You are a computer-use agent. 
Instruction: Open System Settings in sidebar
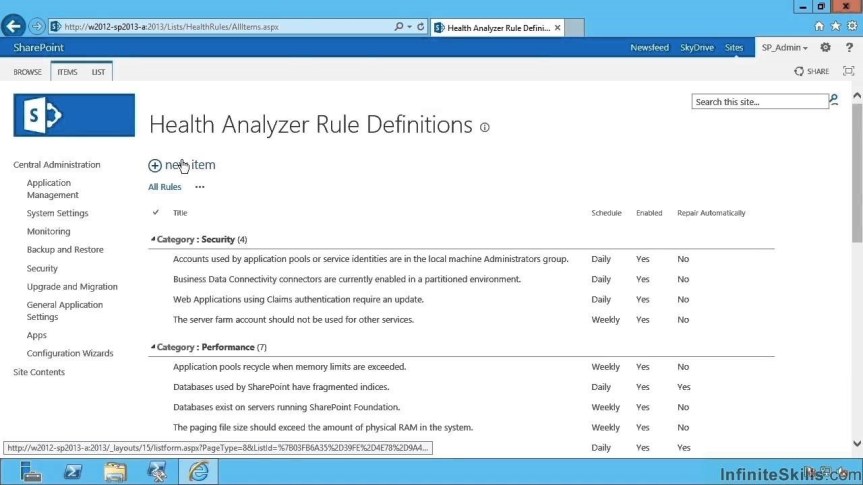coord(57,213)
